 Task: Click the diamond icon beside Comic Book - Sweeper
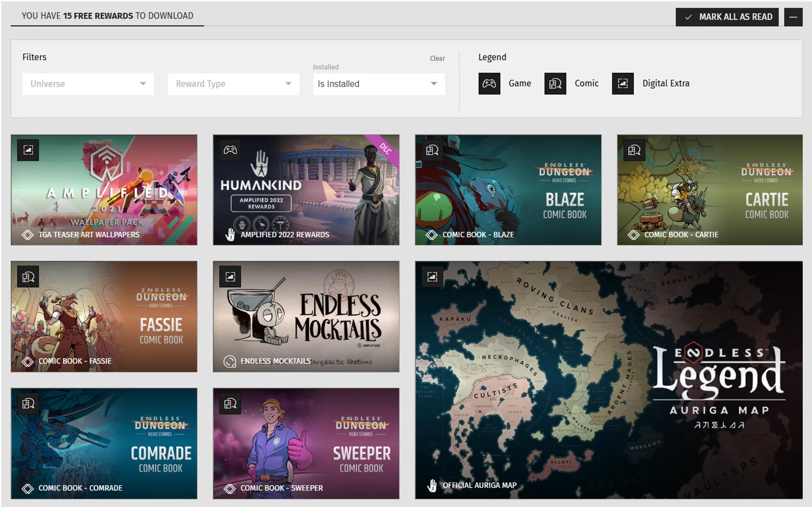230,489
